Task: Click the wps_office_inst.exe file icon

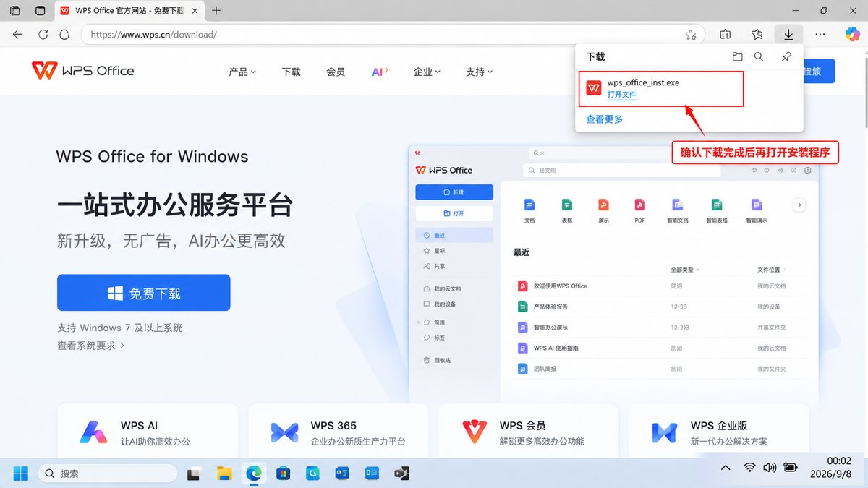Action: tap(594, 88)
